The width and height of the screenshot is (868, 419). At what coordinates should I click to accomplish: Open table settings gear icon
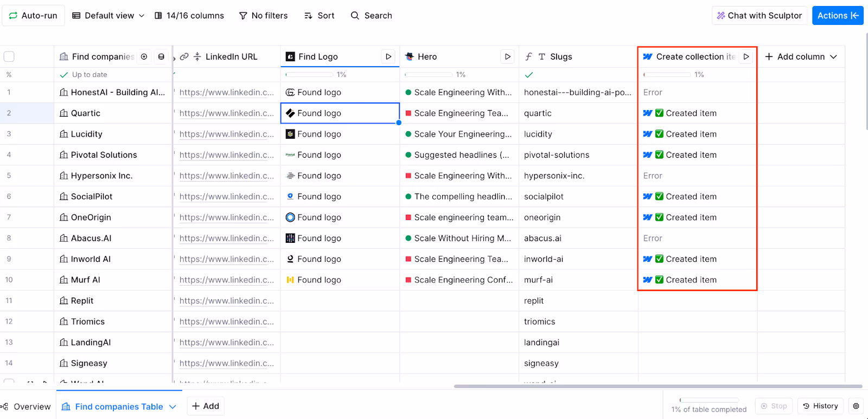tap(856, 406)
